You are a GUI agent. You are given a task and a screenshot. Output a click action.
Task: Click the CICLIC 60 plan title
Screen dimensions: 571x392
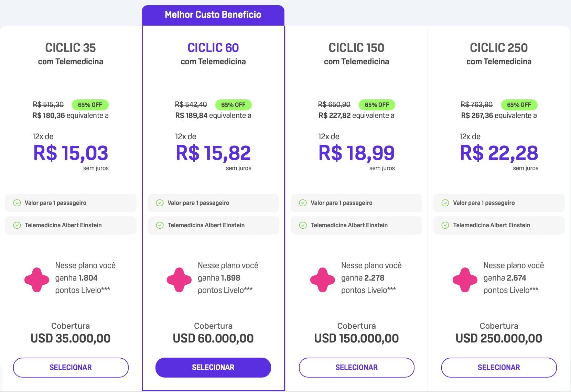coord(213,47)
